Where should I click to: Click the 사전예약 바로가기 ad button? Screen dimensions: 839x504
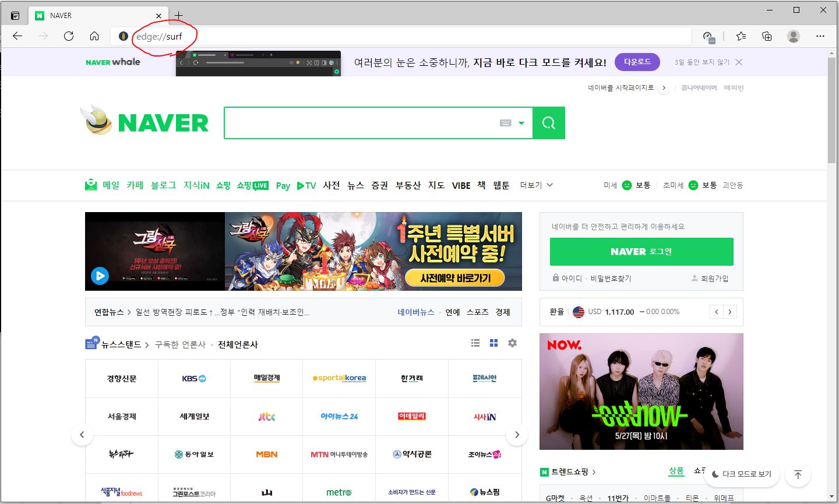pyautogui.click(x=456, y=279)
